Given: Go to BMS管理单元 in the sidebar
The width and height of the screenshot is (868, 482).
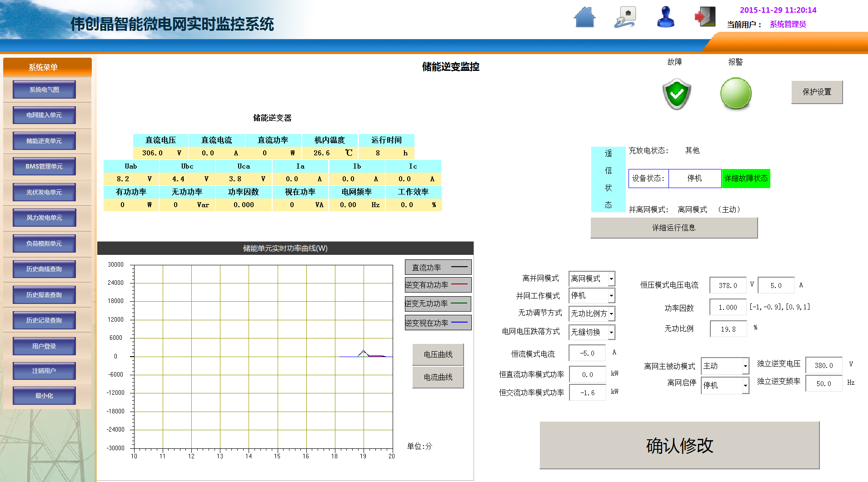Looking at the screenshot, I should (44, 166).
